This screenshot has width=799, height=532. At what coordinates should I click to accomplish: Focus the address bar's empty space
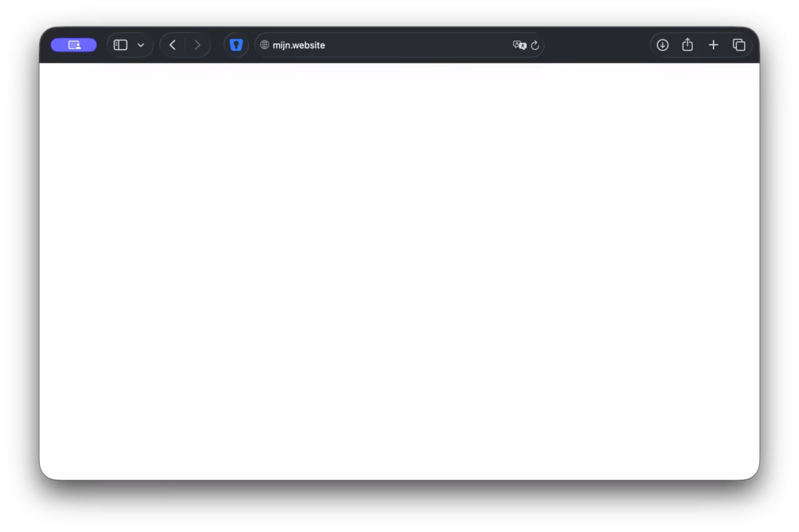tap(418, 44)
